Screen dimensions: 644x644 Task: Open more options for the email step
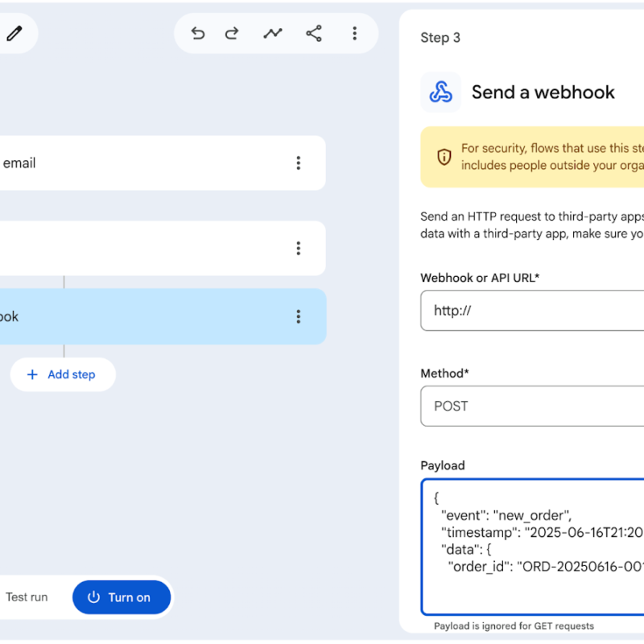click(x=299, y=163)
